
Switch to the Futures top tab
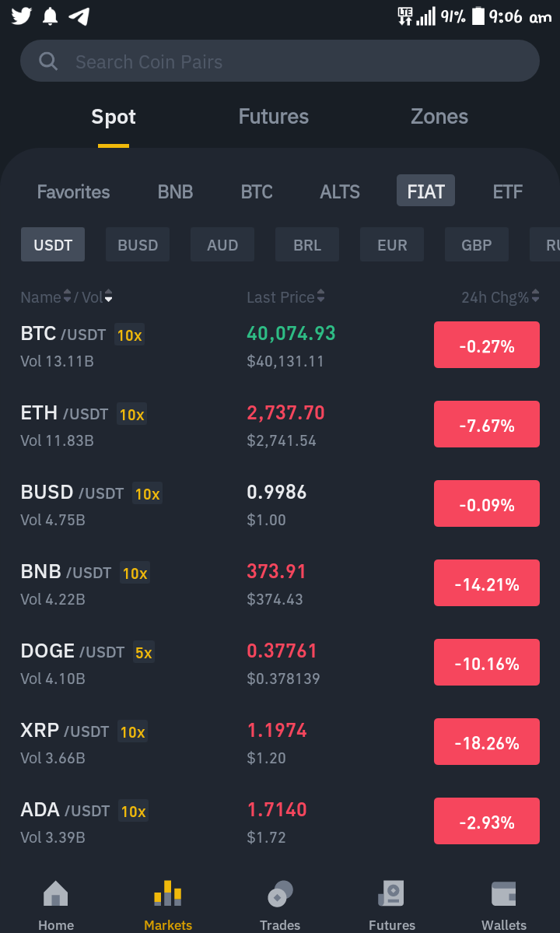[x=274, y=117]
